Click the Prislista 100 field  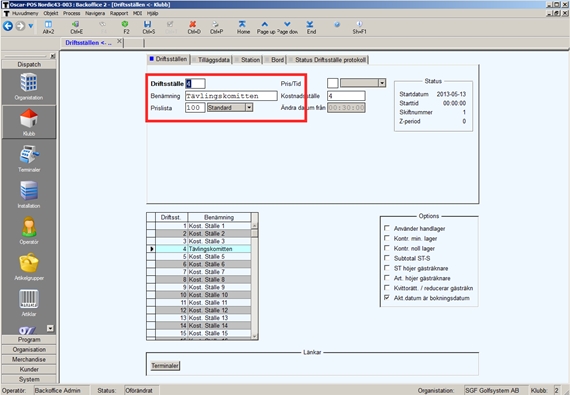pos(195,108)
